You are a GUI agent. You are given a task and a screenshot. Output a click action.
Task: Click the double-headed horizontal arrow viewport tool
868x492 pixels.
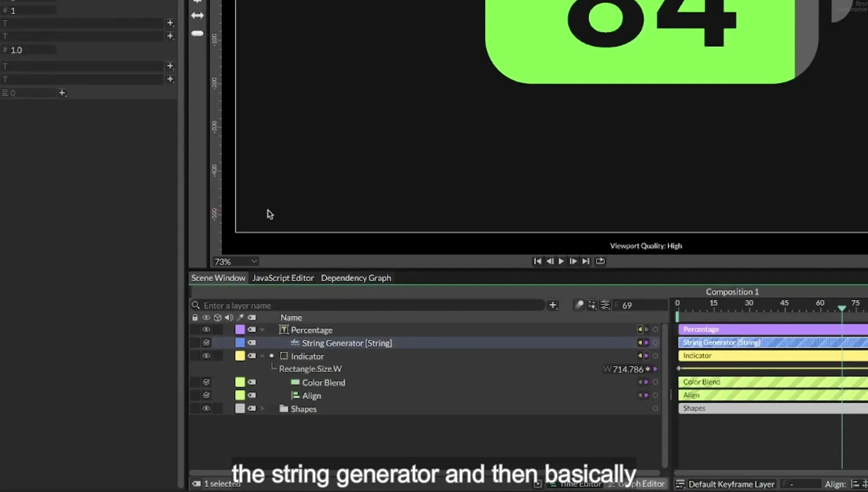[198, 15]
